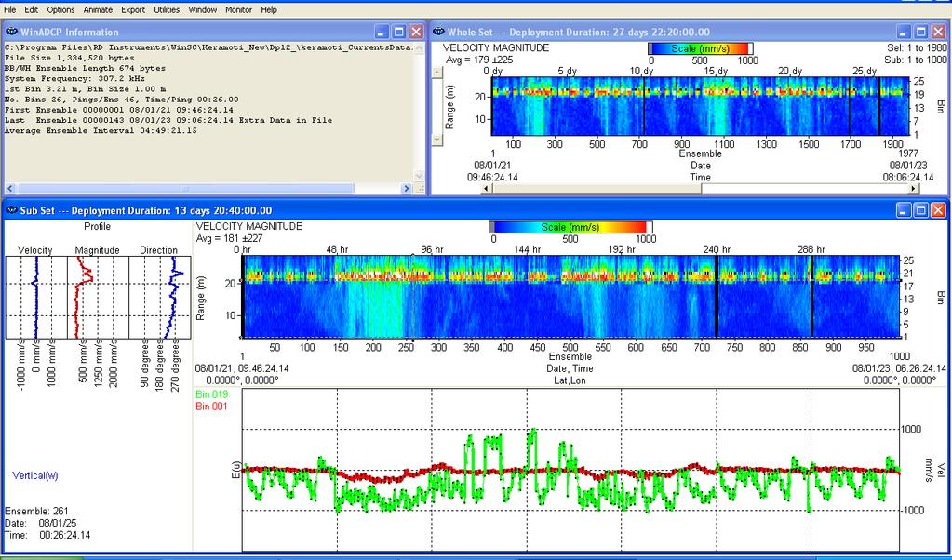Close the Whole Set window

coord(938,33)
